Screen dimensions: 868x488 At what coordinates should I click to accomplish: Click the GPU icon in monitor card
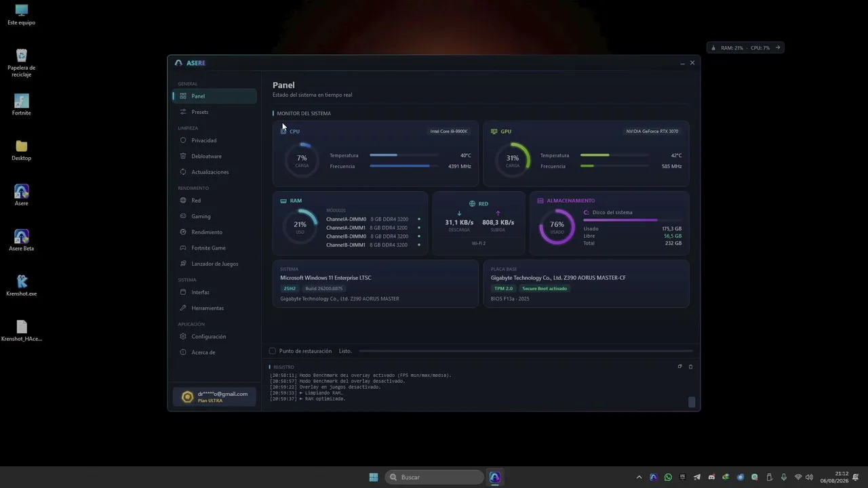tap(494, 131)
